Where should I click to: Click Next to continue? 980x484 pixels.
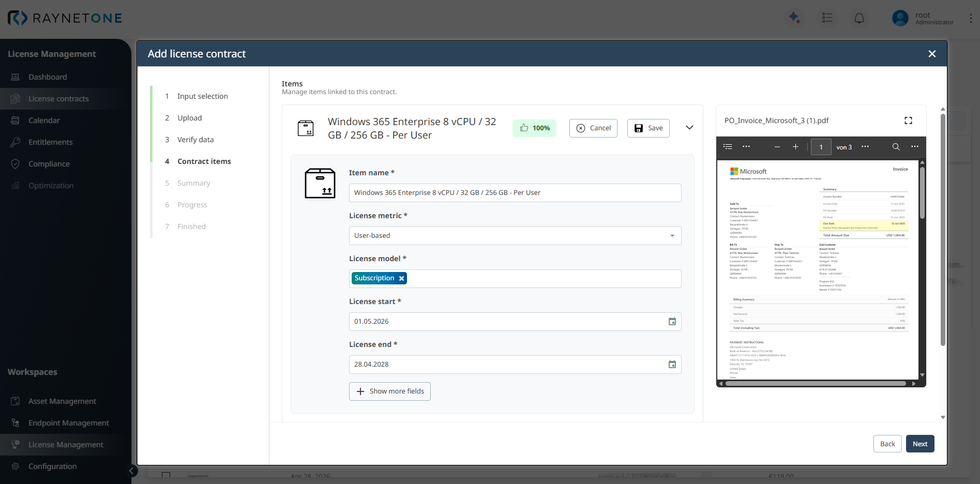pyautogui.click(x=920, y=444)
